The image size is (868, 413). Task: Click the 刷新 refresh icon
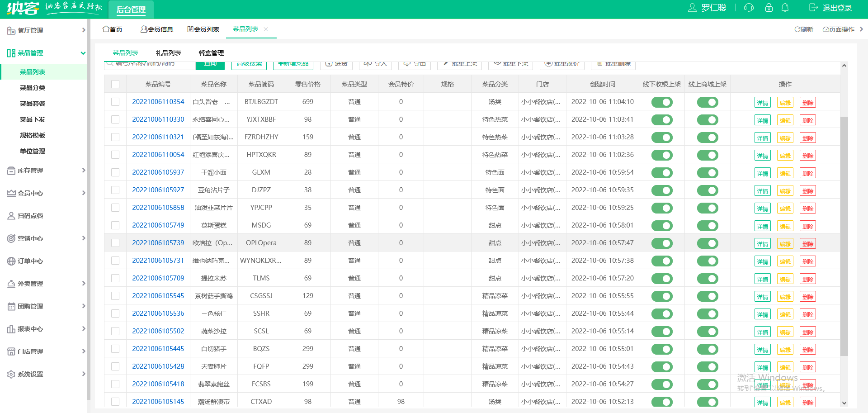(797, 29)
